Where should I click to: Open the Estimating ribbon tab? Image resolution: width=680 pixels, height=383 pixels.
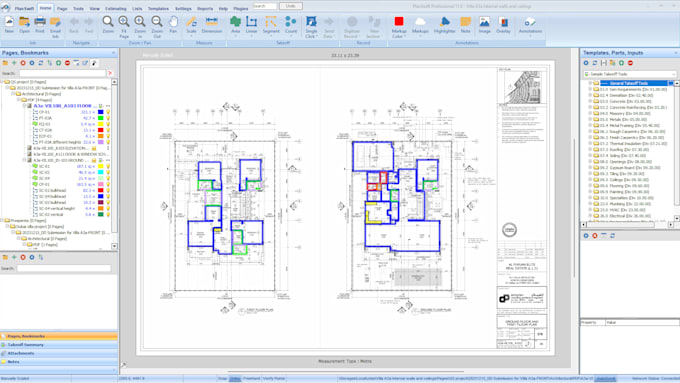click(116, 9)
